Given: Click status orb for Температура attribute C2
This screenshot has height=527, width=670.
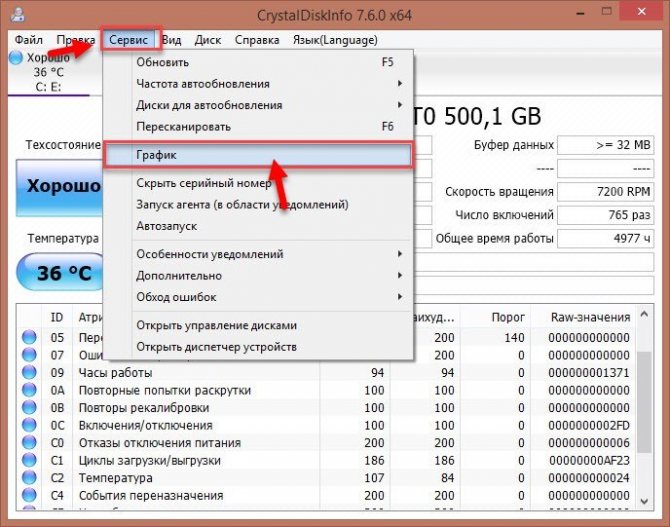Looking at the screenshot, I should pyautogui.click(x=29, y=477).
